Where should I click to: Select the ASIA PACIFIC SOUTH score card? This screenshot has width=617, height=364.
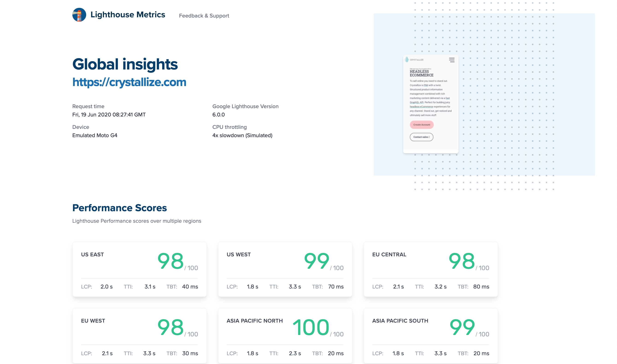tap(431, 336)
